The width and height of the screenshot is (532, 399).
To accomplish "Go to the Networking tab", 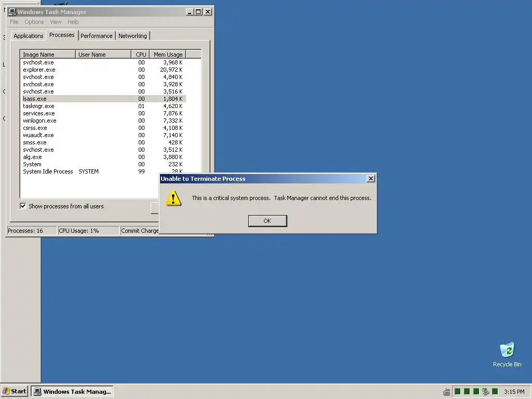I will (x=132, y=36).
